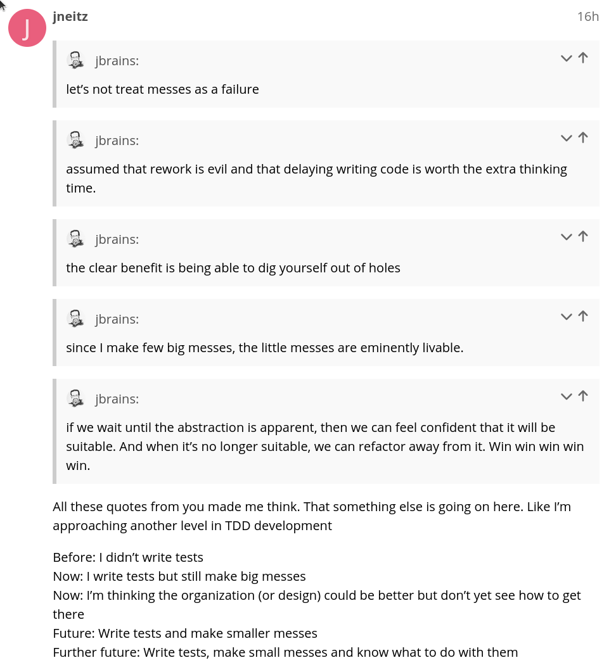Expand the 'wait until the abstraction is apparent' quote
Image resolution: width=616 pixels, height=672 pixels.
pos(566,397)
